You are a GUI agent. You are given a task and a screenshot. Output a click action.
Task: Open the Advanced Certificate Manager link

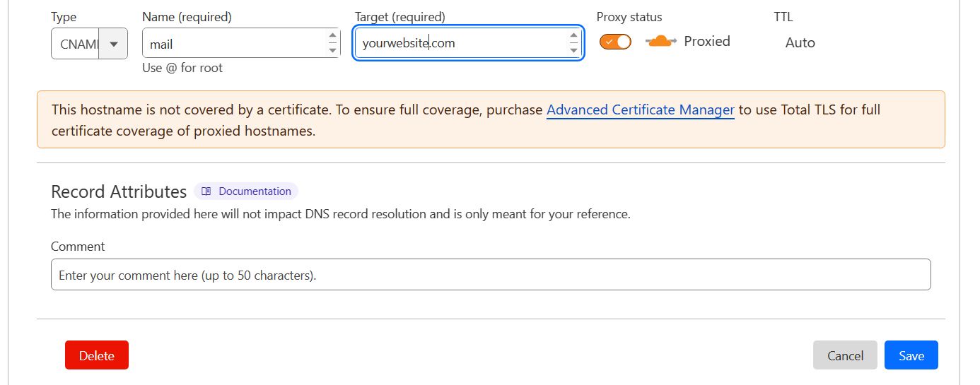640,110
